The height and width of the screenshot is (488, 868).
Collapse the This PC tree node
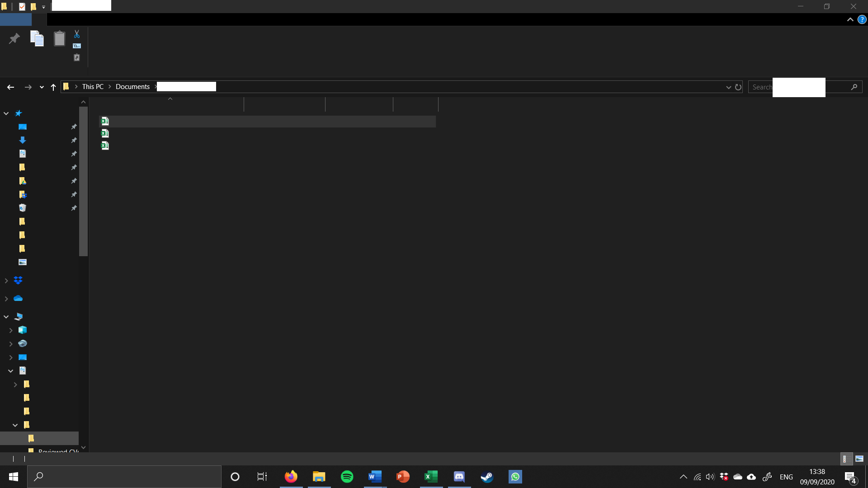(x=6, y=317)
